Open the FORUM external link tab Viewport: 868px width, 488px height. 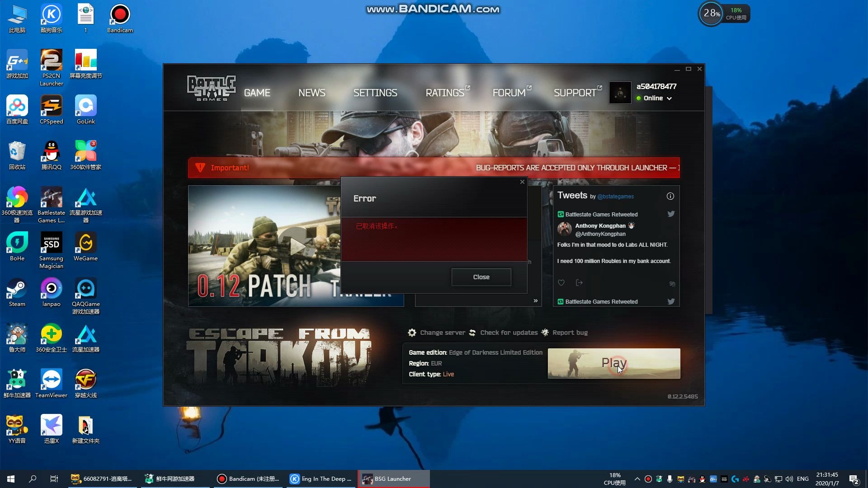point(511,92)
